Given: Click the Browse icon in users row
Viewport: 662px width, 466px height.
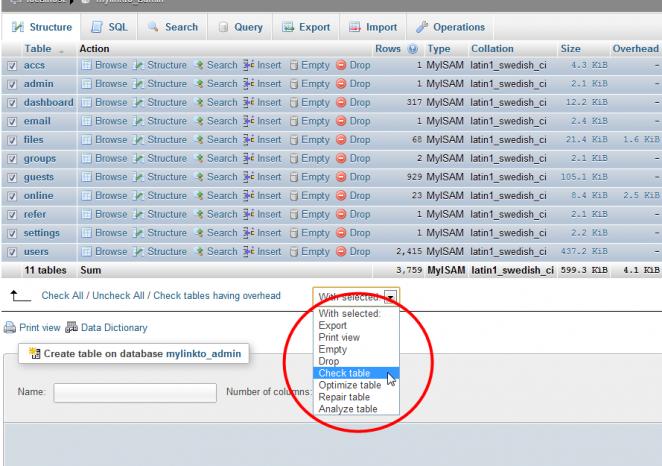Looking at the screenshot, I should coord(86,252).
